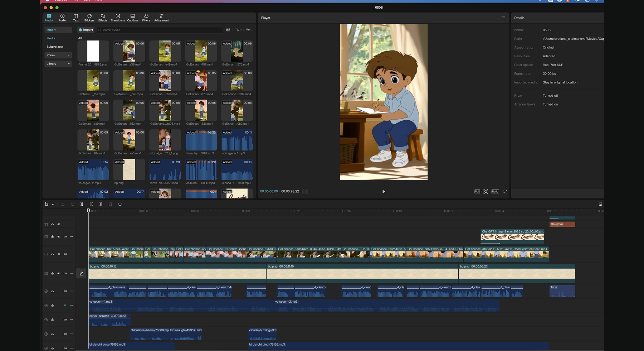Select Media in the sidebar
Viewport: 644px width, 351px height.
51,38
